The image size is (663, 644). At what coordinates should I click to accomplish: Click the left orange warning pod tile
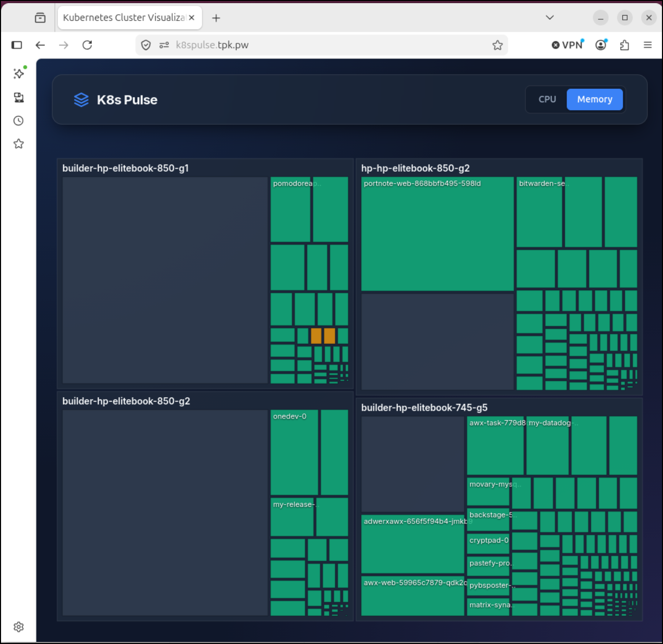316,336
